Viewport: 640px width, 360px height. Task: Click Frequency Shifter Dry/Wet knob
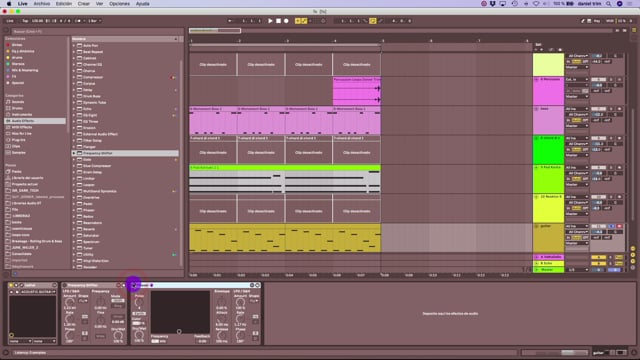tap(118, 336)
